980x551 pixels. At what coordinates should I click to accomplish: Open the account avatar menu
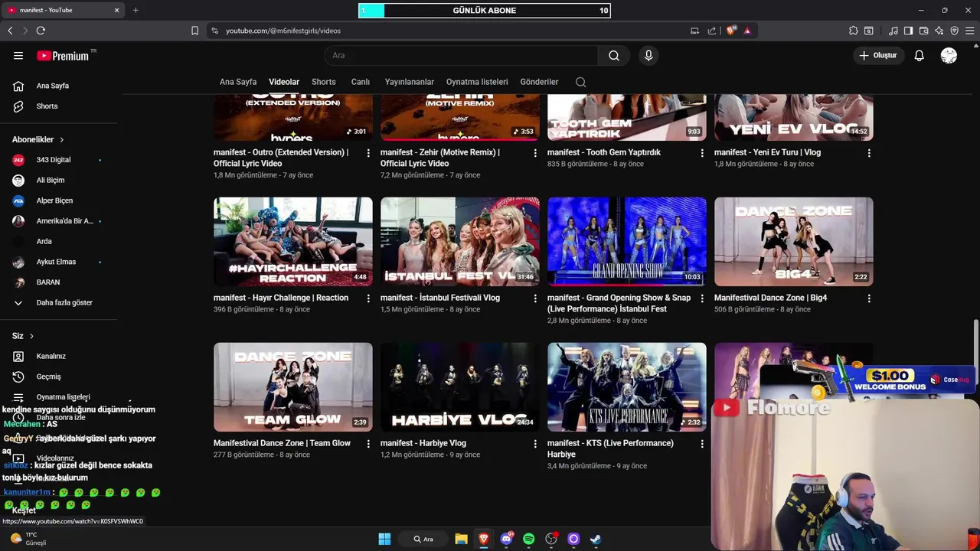coord(949,55)
